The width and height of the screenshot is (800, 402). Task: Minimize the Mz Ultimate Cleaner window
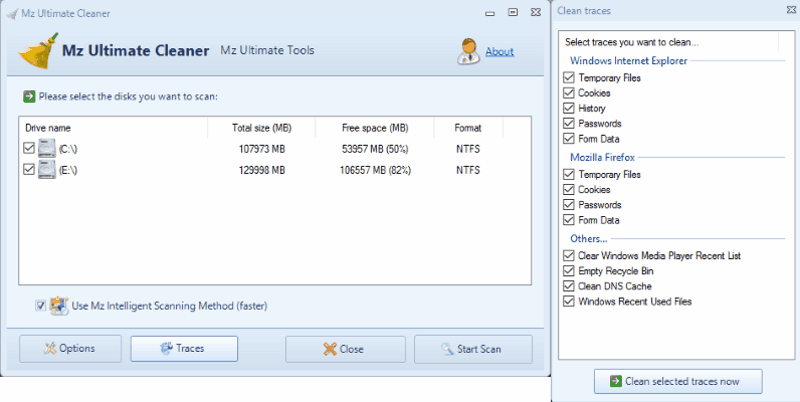(x=490, y=13)
